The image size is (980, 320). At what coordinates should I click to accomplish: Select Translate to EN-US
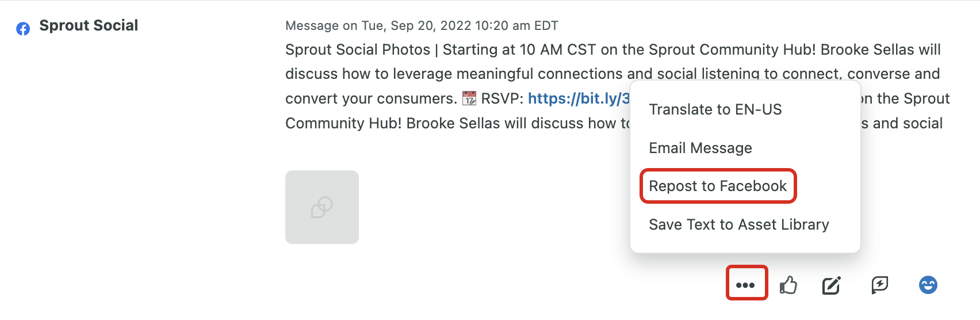pyautogui.click(x=715, y=109)
